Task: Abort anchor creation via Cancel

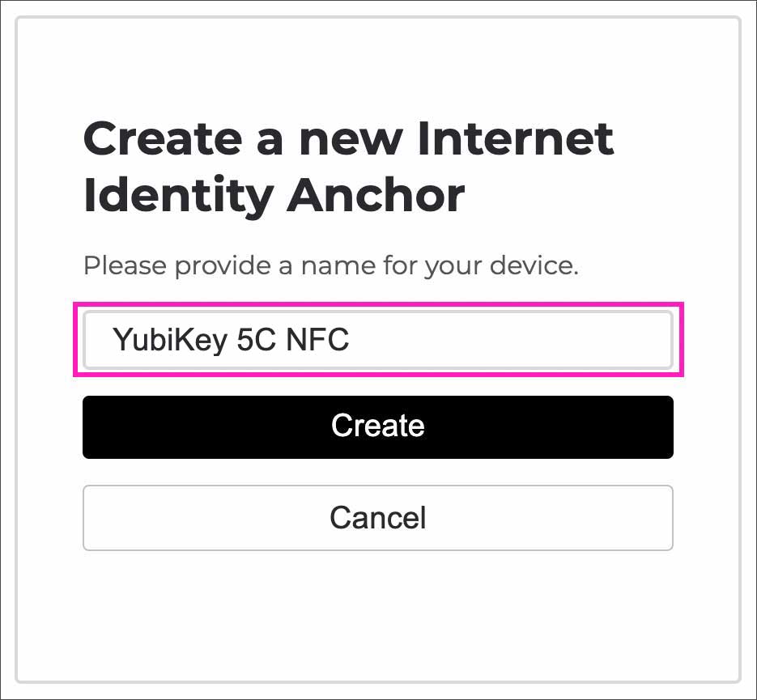Action: click(x=378, y=518)
